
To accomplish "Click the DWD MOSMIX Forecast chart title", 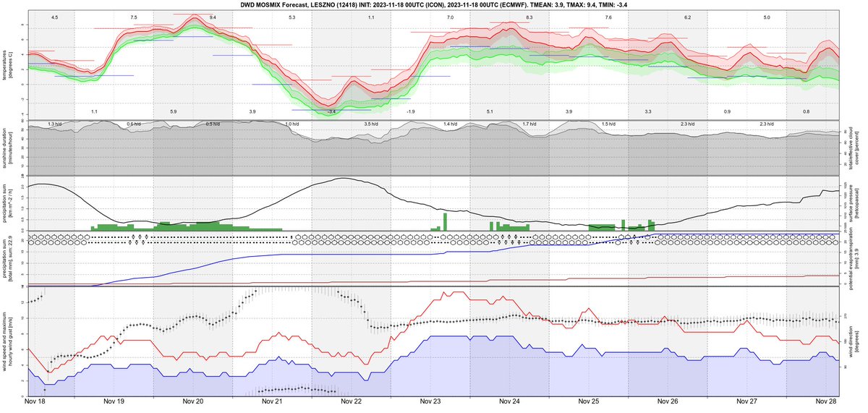I will [x=433, y=4].
